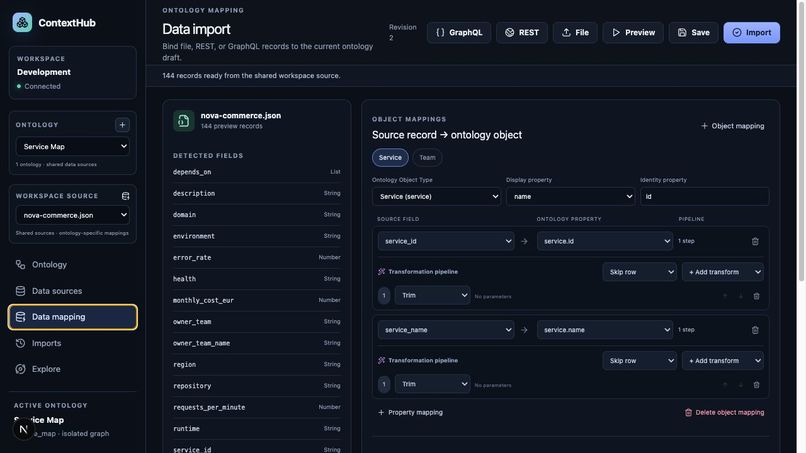Click Delete object mapping

tap(724, 412)
